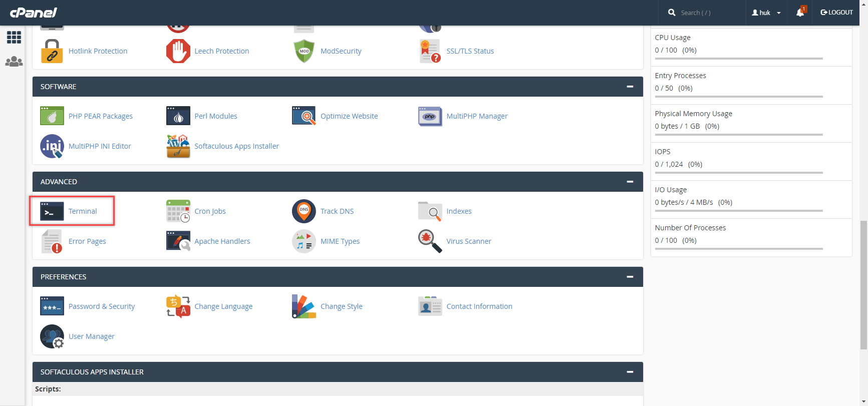The width and height of the screenshot is (868, 406).
Task: Focus the Search input field
Action: click(709, 13)
